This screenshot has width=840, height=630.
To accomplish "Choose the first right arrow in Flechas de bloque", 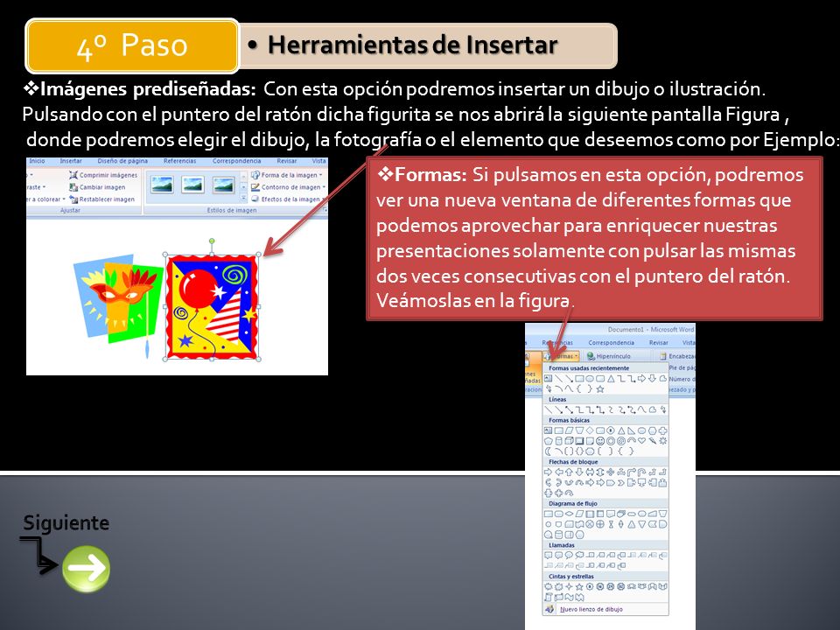I will point(548,472).
